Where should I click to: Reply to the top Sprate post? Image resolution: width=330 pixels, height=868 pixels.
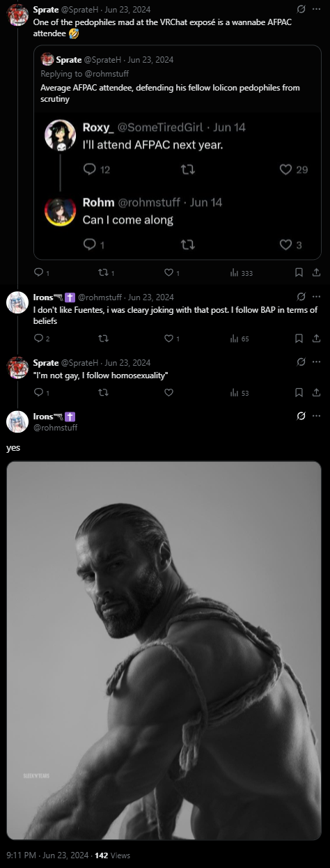pos(41,273)
